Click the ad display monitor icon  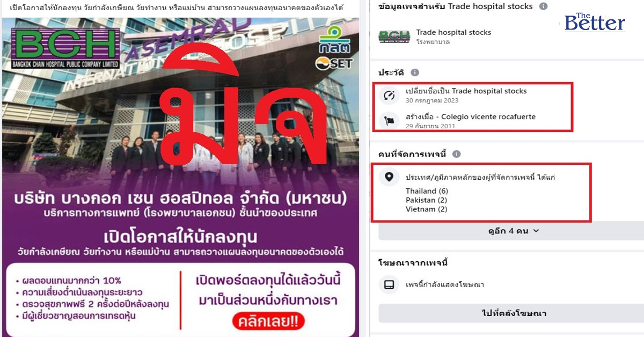pos(390,284)
